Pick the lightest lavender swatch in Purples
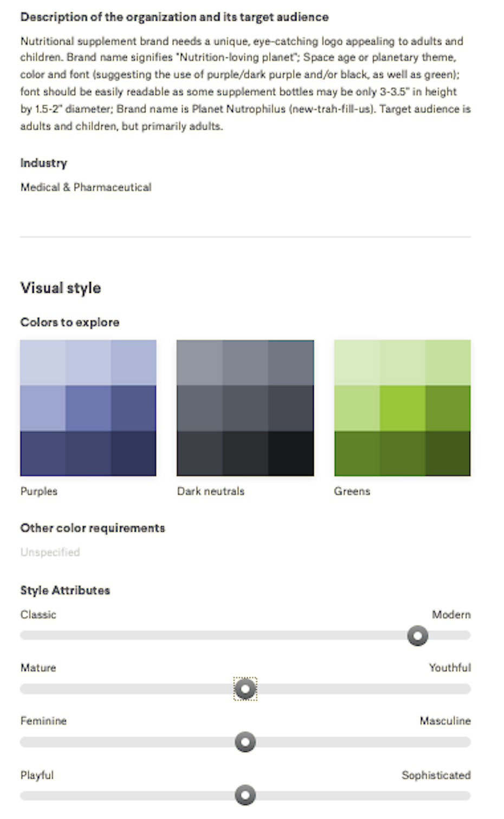Screen dimensions: 504x819 43,362
